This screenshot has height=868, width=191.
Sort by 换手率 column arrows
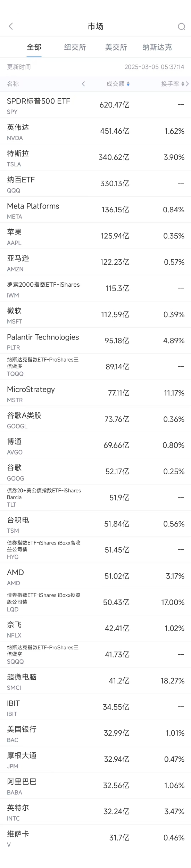click(x=183, y=84)
